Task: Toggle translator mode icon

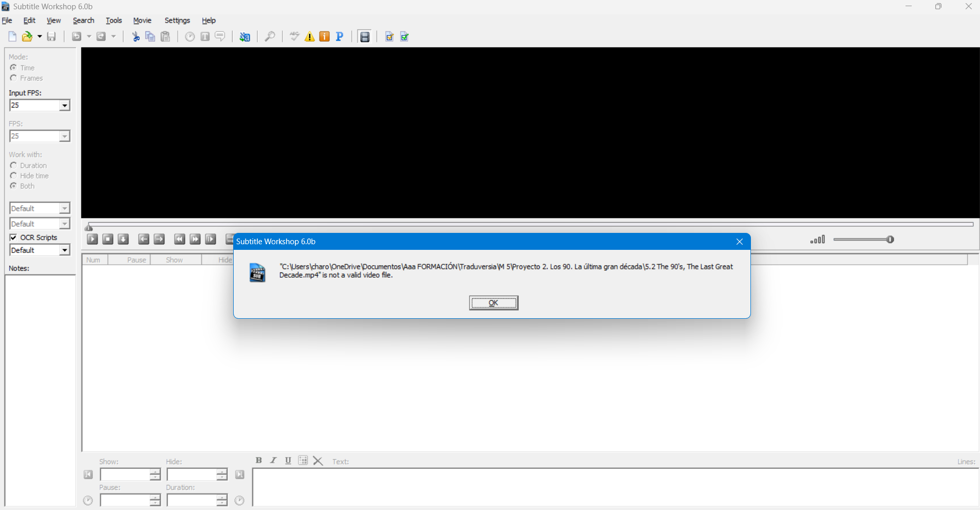Action: 245,37
